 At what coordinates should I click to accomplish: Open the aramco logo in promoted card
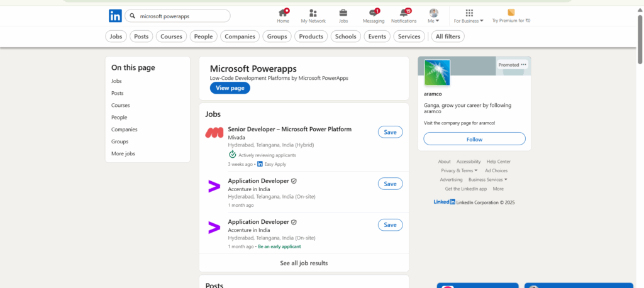(x=437, y=73)
